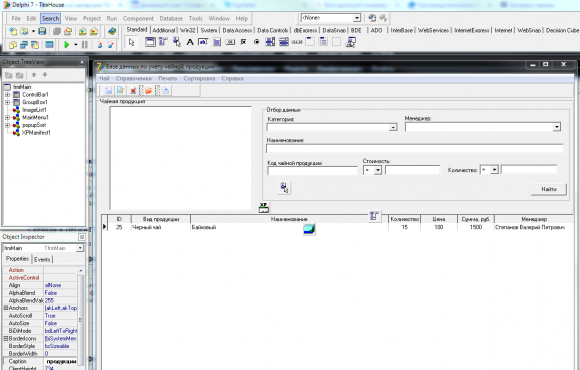Viewport: 580px width, 370px height.
Task: Select the arrow cursor tool in palette
Action: (132, 42)
